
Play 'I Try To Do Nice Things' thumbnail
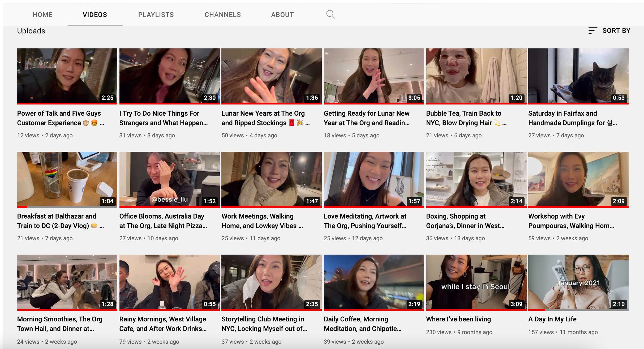coord(169,76)
